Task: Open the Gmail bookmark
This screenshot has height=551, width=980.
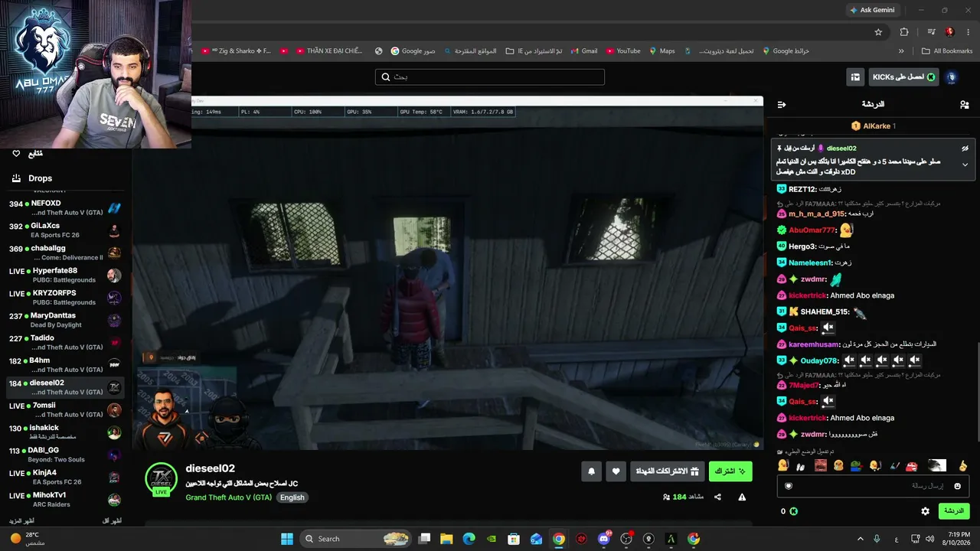Action: pos(583,51)
